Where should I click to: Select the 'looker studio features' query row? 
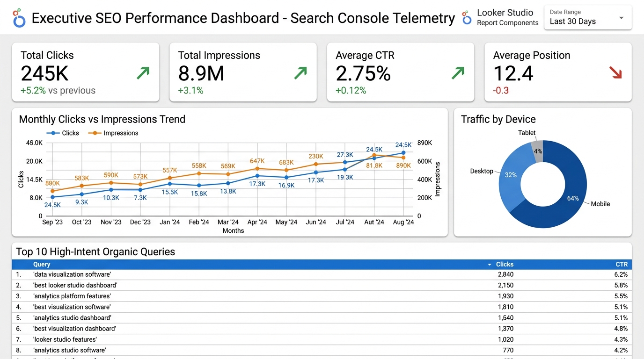(322, 339)
